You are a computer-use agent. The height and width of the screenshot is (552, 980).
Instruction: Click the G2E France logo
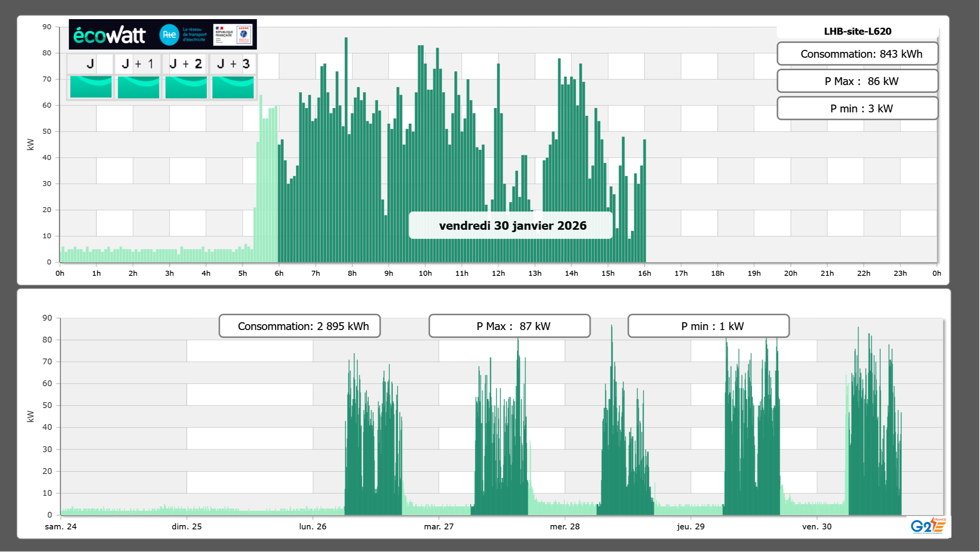928,526
